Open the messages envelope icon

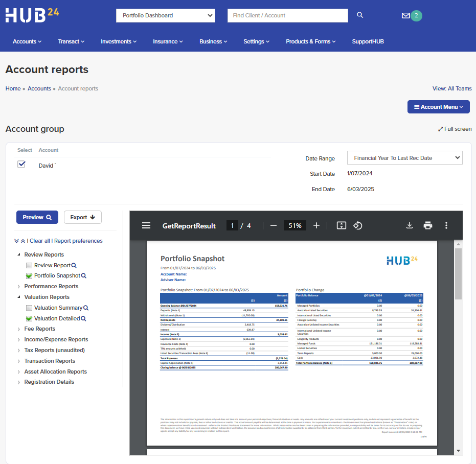click(x=405, y=15)
